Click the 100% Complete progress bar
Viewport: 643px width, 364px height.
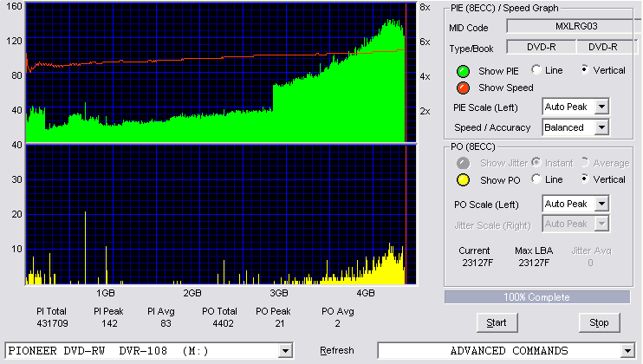tap(536, 297)
